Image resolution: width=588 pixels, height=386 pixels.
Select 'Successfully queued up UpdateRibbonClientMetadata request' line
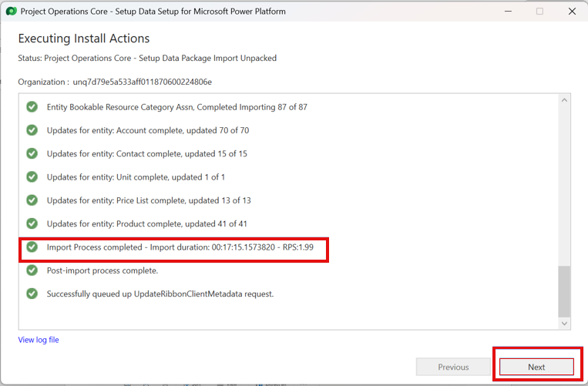pyautogui.click(x=160, y=294)
